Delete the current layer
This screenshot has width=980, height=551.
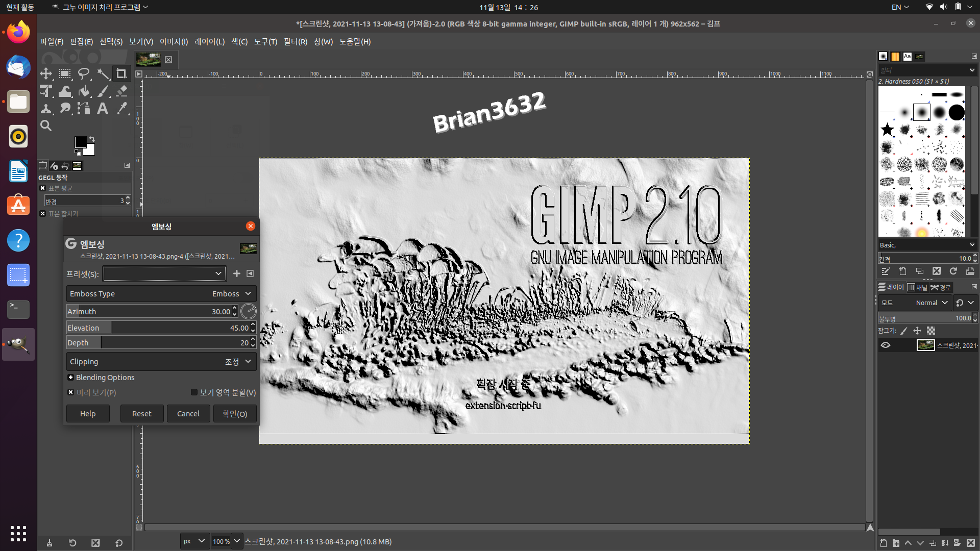(970, 543)
